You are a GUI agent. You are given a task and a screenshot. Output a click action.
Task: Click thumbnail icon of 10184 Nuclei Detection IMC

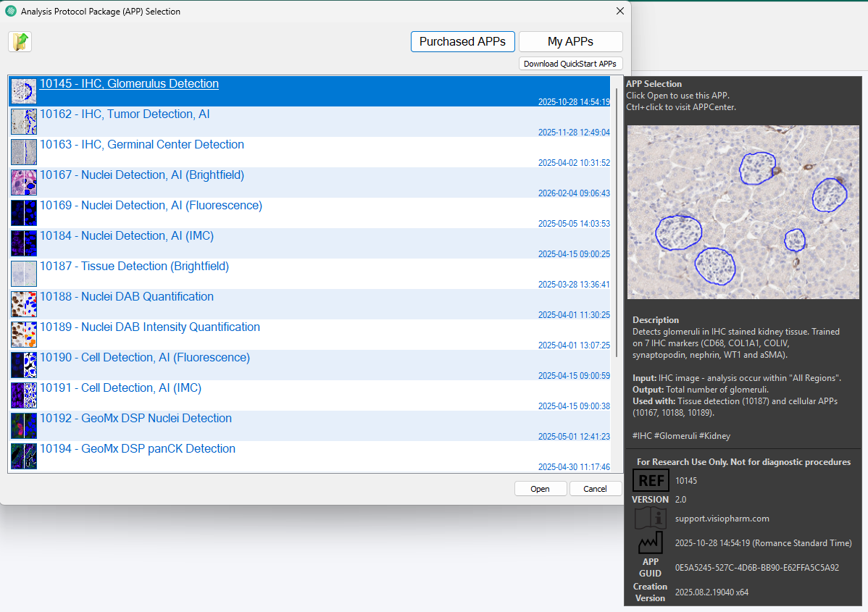[x=24, y=243]
